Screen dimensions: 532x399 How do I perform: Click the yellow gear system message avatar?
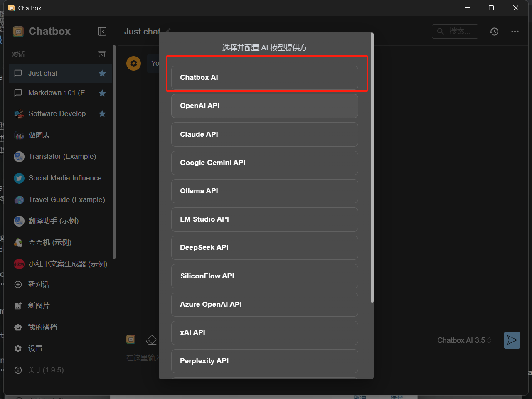[133, 64]
